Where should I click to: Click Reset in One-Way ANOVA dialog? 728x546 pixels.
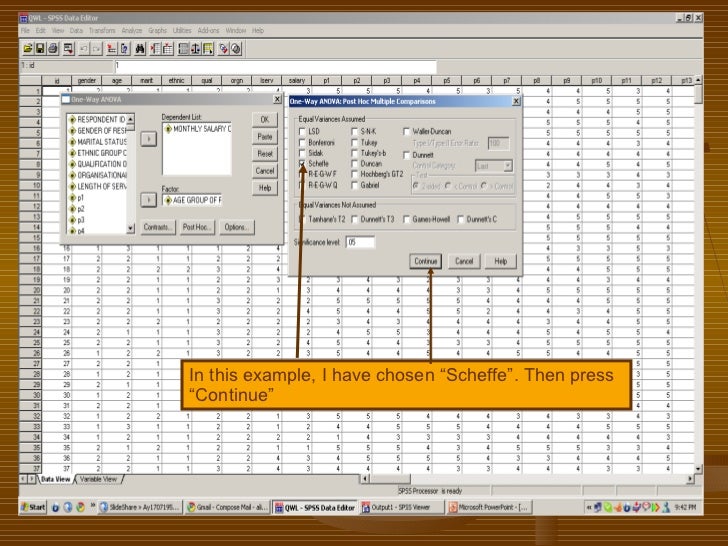point(265,154)
